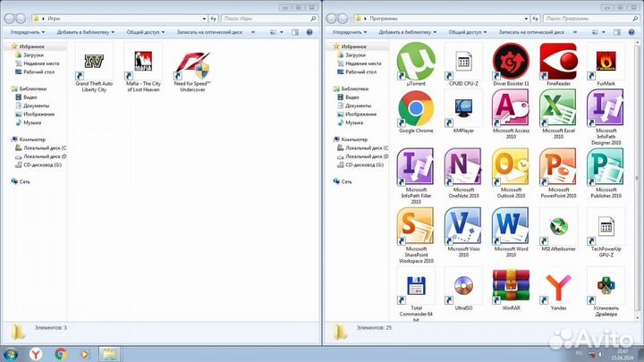Select Local disk D in Programs window sidebar
This screenshot has width=644, height=362.
coord(362,156)
